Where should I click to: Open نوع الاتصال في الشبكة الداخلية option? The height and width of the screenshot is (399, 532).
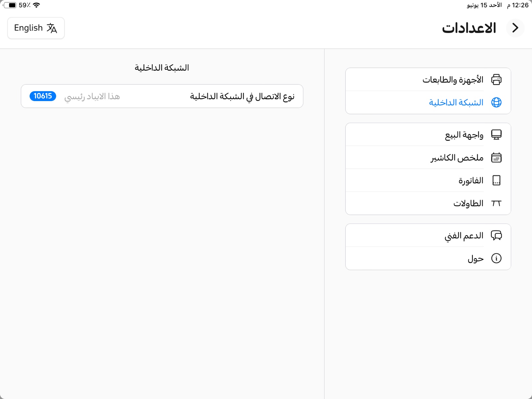[162, 96]
